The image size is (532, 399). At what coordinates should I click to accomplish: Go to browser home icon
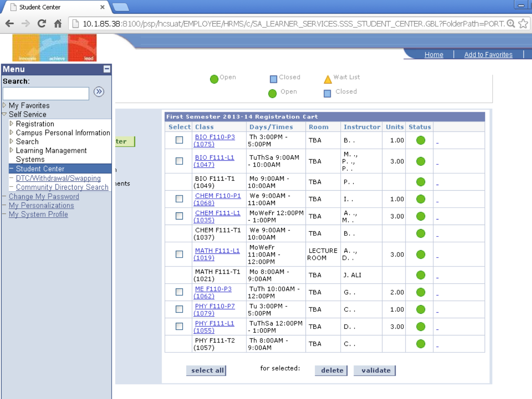point(58,24)
